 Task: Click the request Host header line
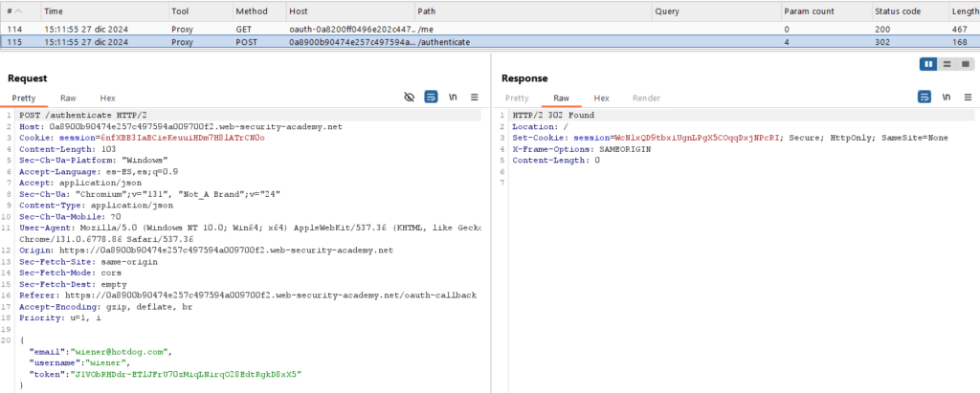coord(181,127)
